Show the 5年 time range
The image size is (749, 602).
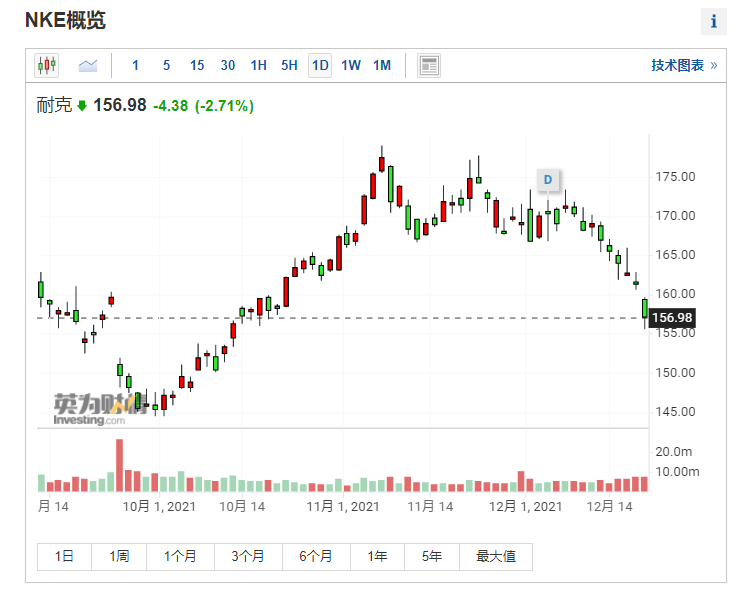tap(432, 557)
